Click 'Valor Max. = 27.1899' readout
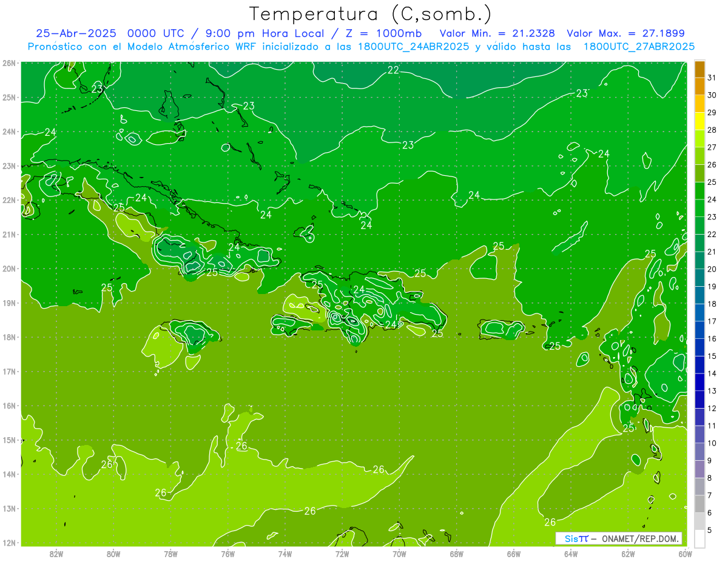This screenshot has height=562, width=728. click(x=626, y=33)
